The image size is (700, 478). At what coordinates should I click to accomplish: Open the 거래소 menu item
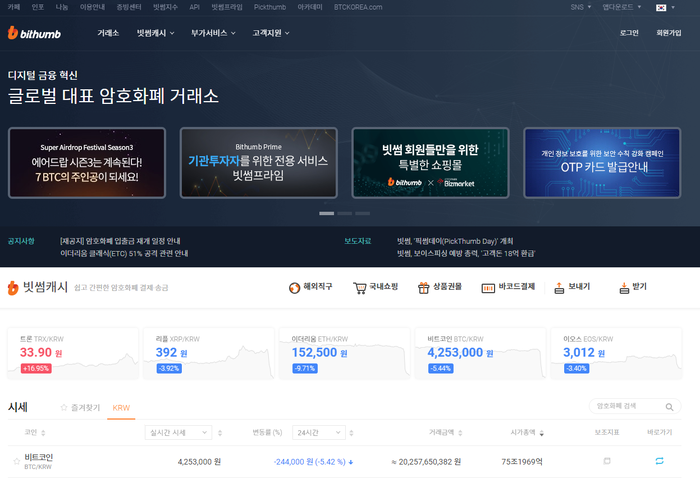(x=108, y=33)
